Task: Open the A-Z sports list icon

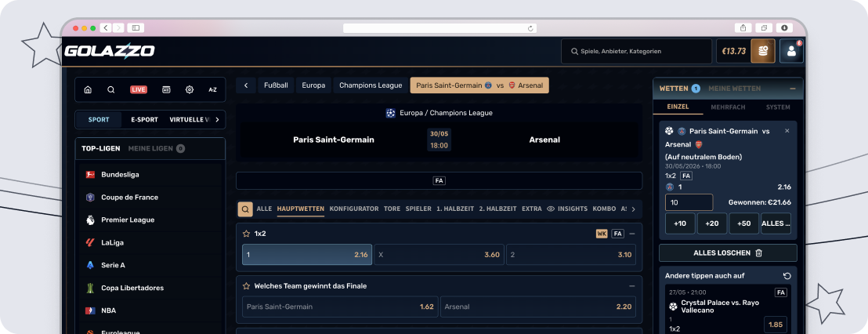Action: (x=212, y=89)
